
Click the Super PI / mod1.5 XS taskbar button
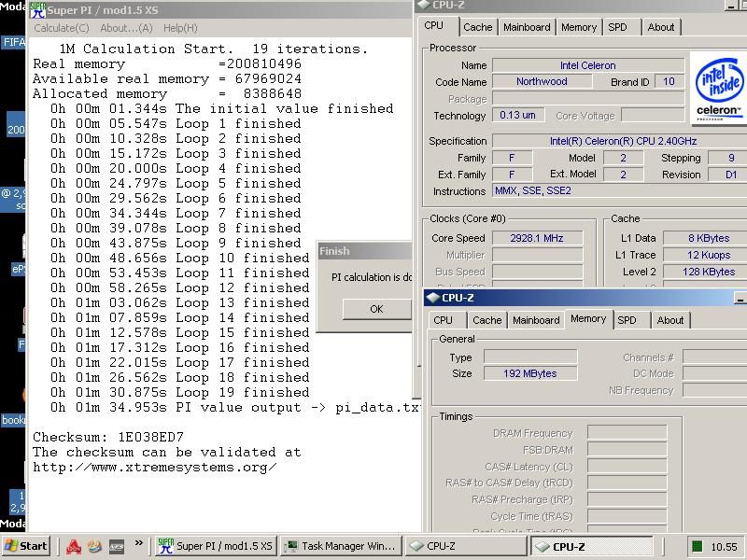pos(217,546)
